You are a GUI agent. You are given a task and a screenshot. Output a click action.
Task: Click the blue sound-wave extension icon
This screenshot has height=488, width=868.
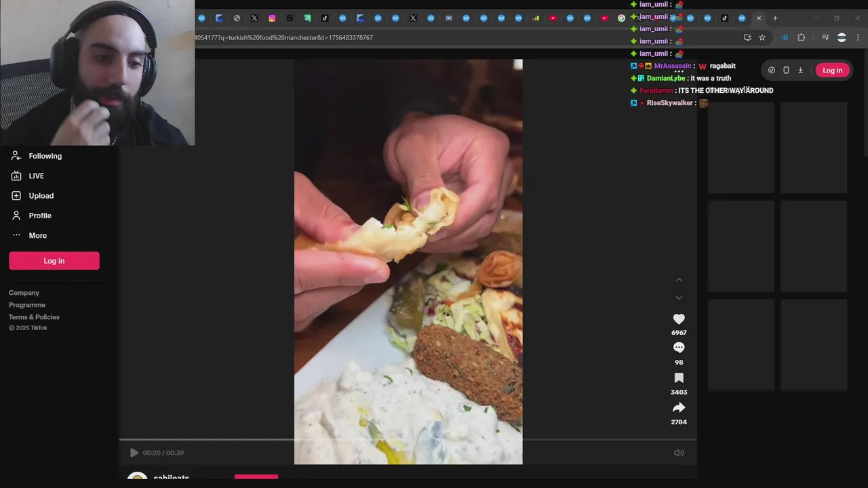point(785,37)
